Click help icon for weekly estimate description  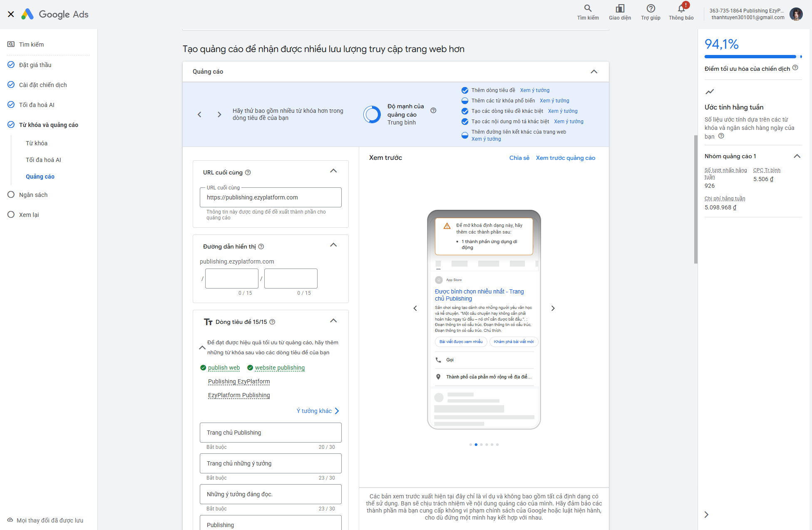pos(721,136)
